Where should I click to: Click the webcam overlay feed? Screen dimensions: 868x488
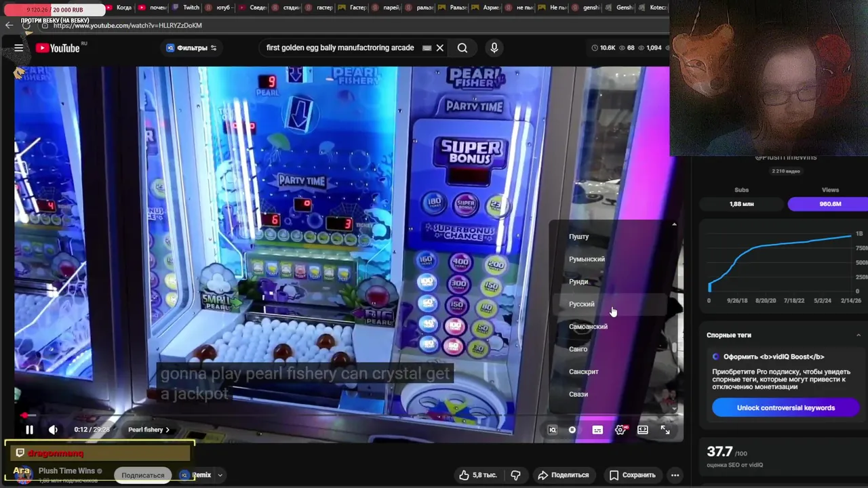768,78
